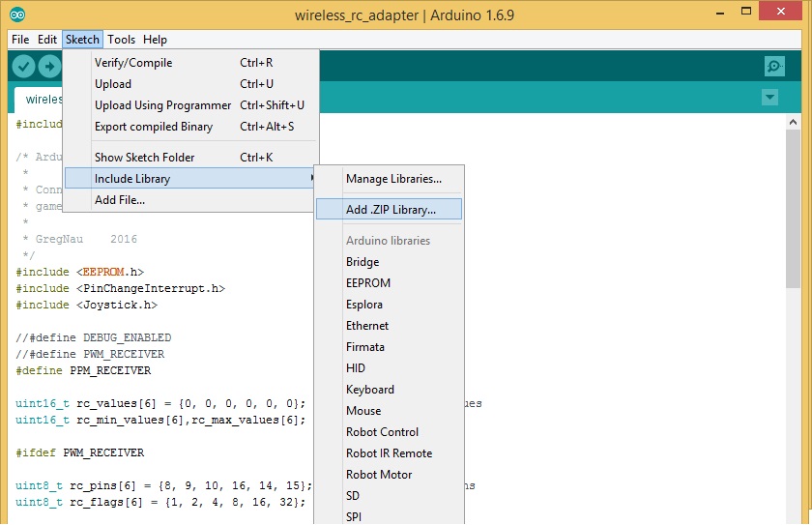Screen dimensions: 812x525
Task: Select Upload Using Programmer
Action: click(x=190, y=105)
